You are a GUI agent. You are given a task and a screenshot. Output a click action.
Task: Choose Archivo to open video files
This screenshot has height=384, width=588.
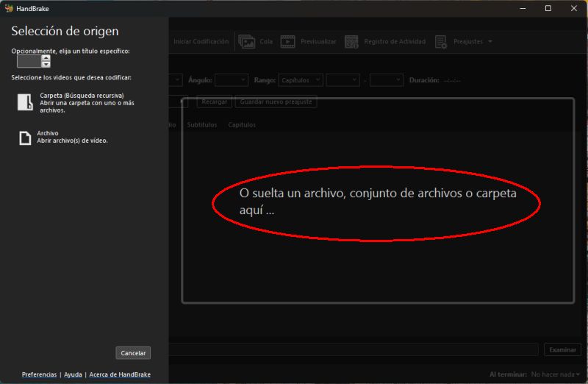64,137
